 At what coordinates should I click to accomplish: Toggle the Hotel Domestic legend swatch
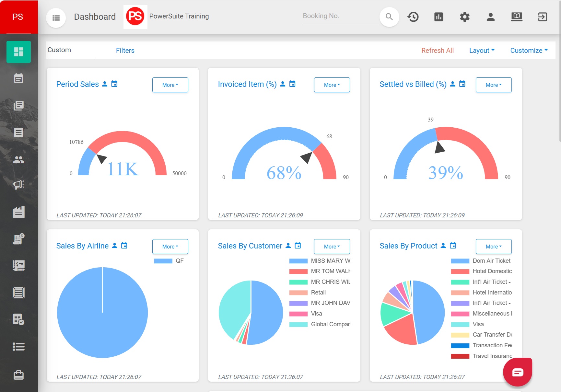(460, 271)
